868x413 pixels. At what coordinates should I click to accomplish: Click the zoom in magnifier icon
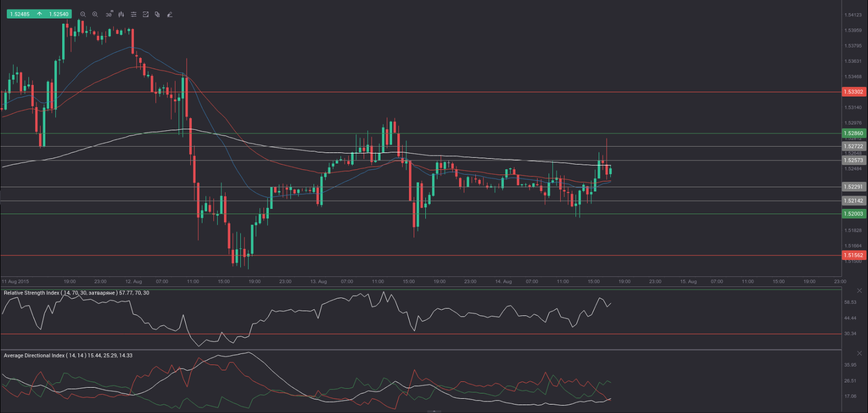[95, 14]
